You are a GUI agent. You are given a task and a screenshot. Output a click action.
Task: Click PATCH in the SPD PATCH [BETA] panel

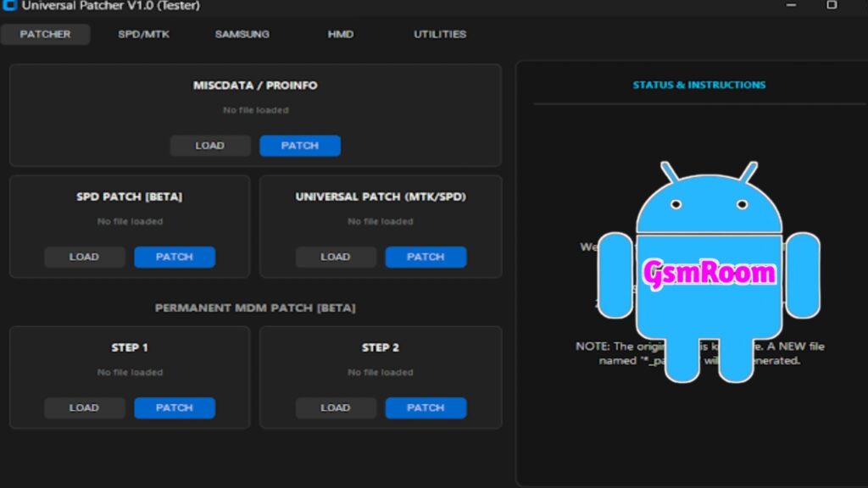coord(175,257)
